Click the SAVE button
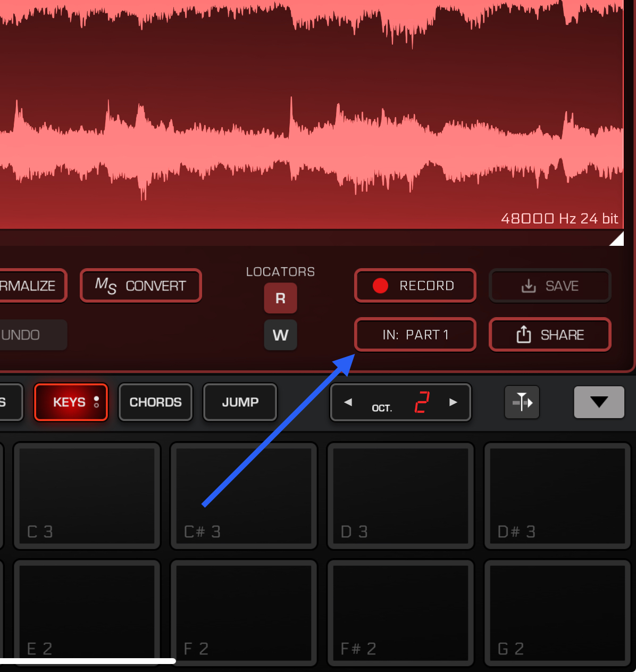636x672 pixels. click(550, 286)
